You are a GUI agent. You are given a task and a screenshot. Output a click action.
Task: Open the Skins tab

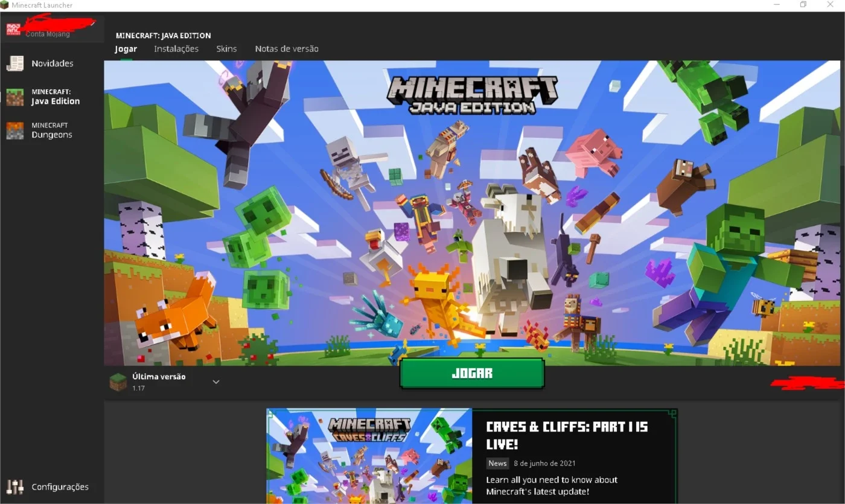click(226, 49)
